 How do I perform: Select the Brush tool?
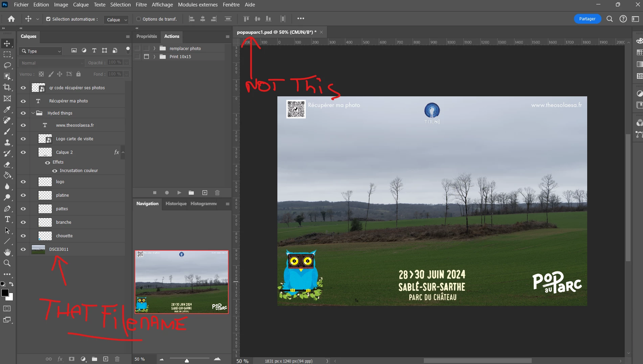[7, 131]
